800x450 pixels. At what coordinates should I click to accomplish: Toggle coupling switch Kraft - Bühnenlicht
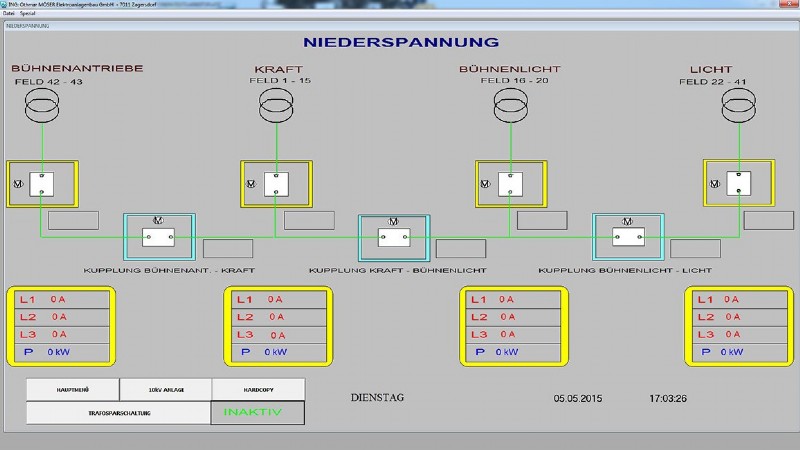tap(393, 238)
